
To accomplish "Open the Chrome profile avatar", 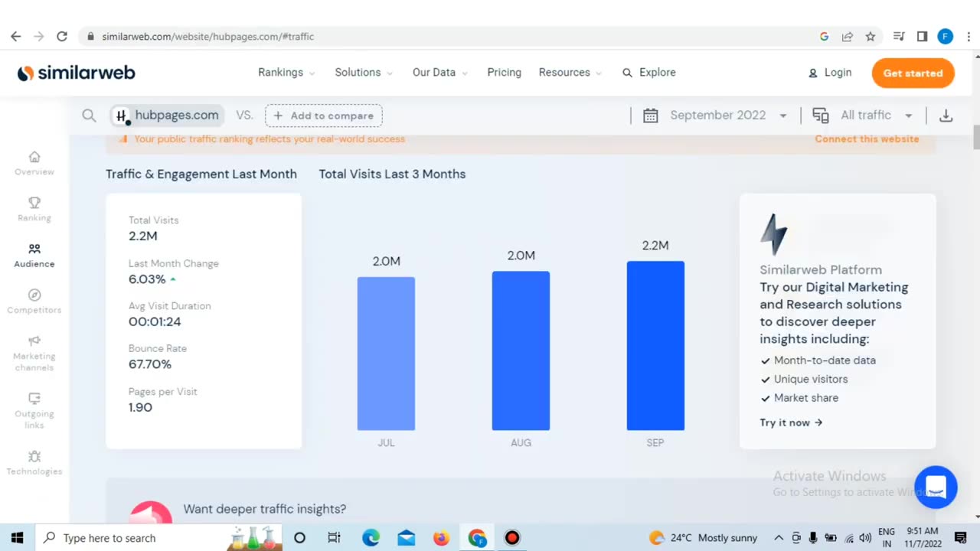I will tap(946, 36).
